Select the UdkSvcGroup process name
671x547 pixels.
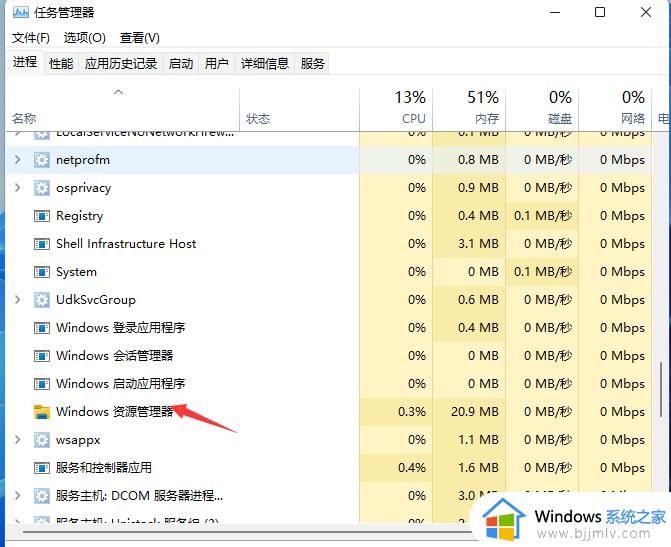pyautogui.click(x=96, y=300)
